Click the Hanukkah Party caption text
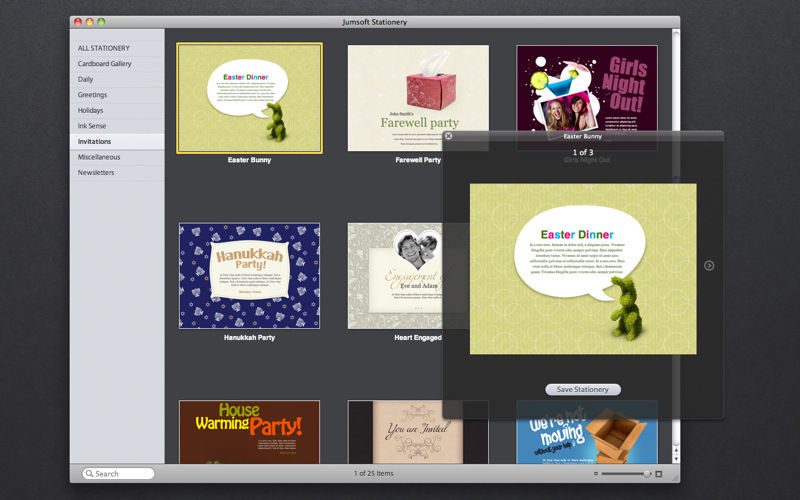The height and width of the screenshot is (500, 800). 249,337
